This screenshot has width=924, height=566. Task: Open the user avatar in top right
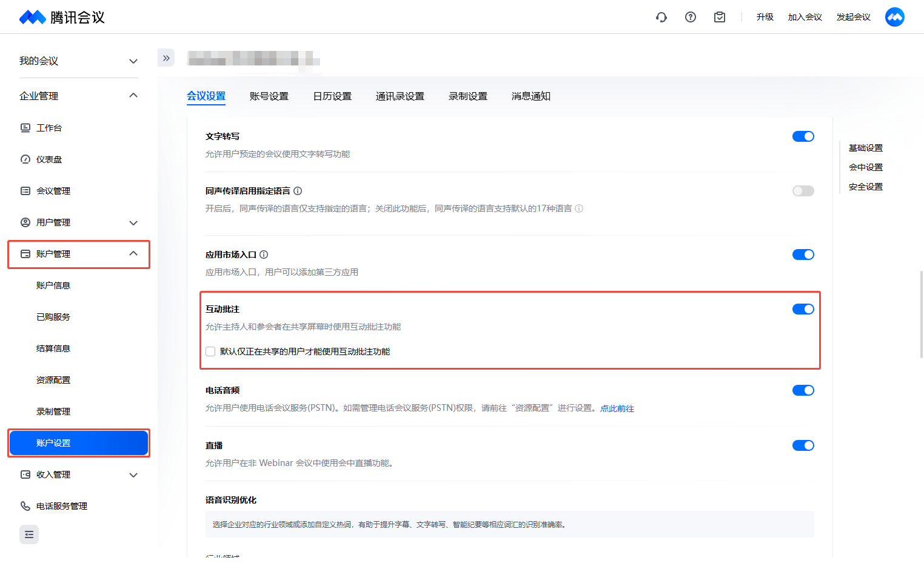click(x=894, y=17)
